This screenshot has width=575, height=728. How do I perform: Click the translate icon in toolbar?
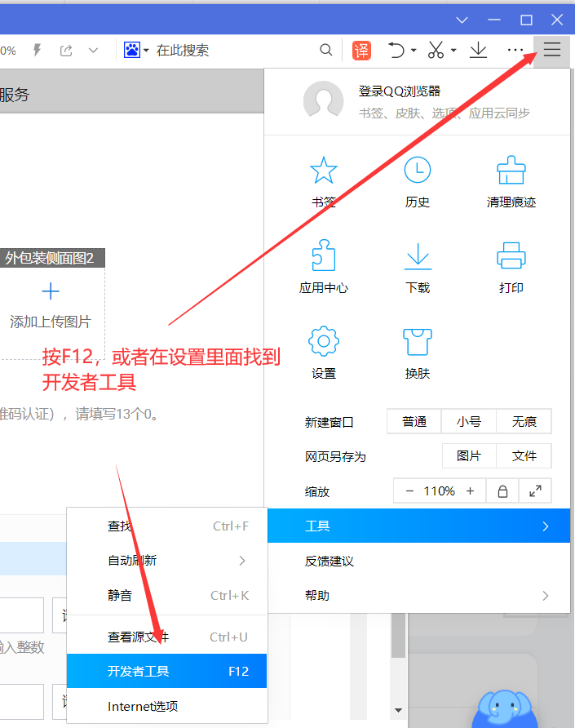361,51
